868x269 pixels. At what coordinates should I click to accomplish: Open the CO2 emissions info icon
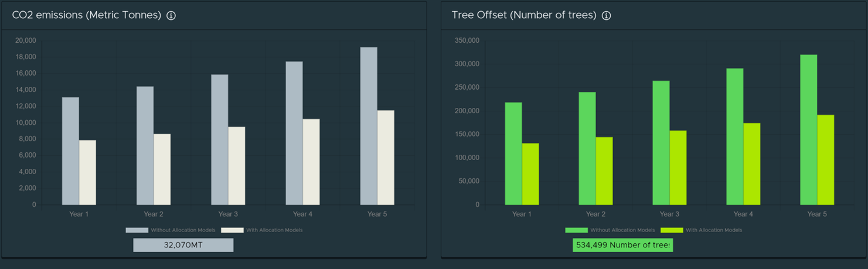point(171,16)
